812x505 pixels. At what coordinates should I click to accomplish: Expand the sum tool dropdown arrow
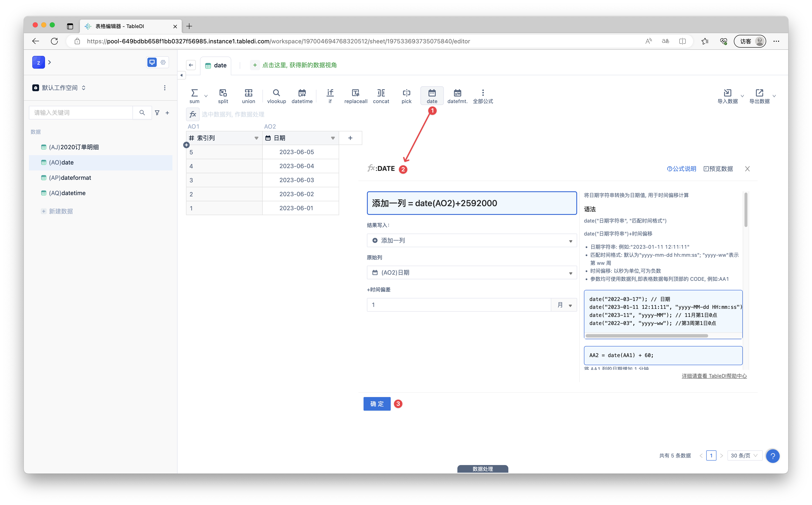(x=206, y=96)
